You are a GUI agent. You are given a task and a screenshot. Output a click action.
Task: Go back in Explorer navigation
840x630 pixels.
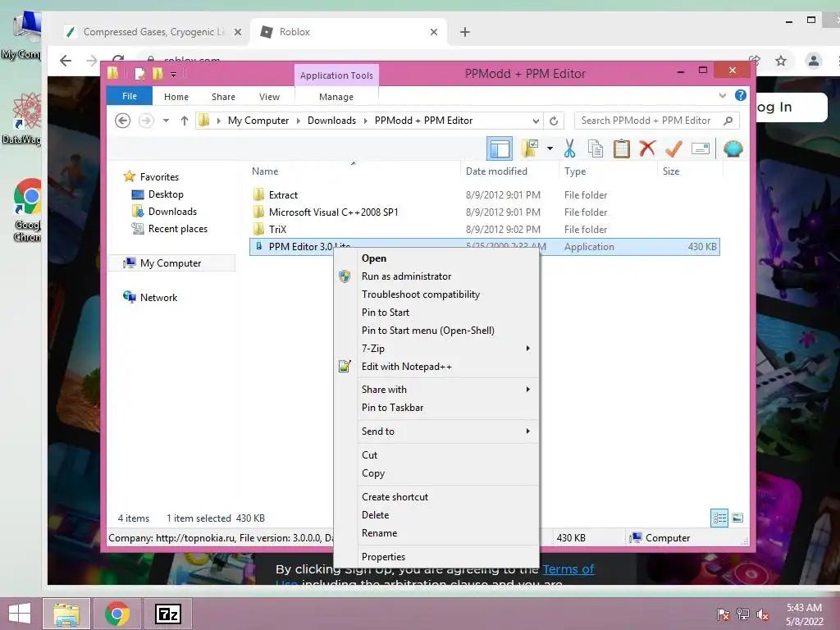123,121
